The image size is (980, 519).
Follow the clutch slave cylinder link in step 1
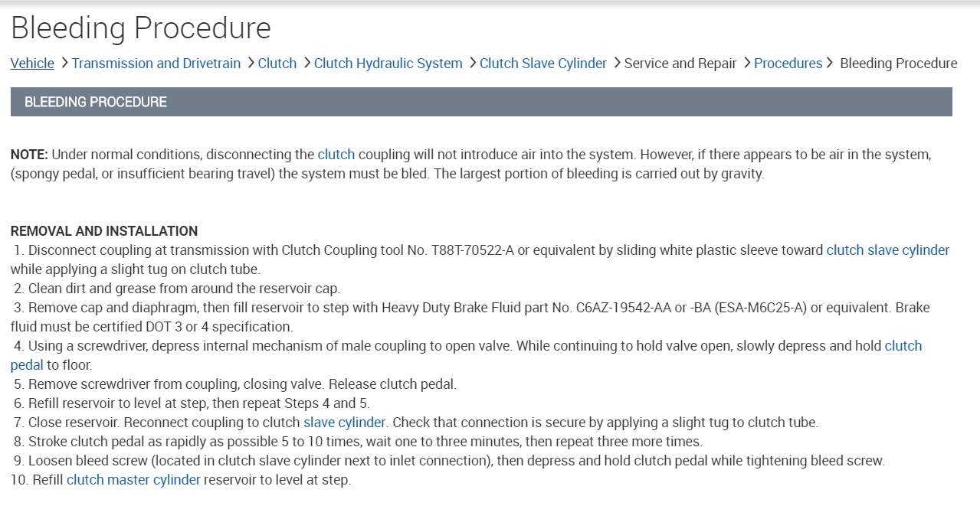point(888,250)
